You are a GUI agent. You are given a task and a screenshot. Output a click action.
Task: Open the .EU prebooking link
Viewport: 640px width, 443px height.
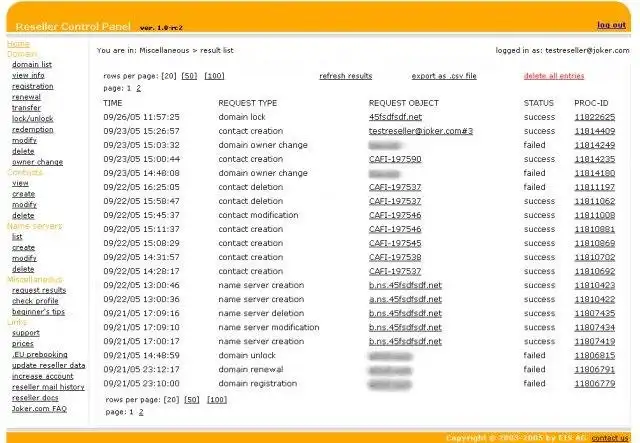tap(40, 354)
